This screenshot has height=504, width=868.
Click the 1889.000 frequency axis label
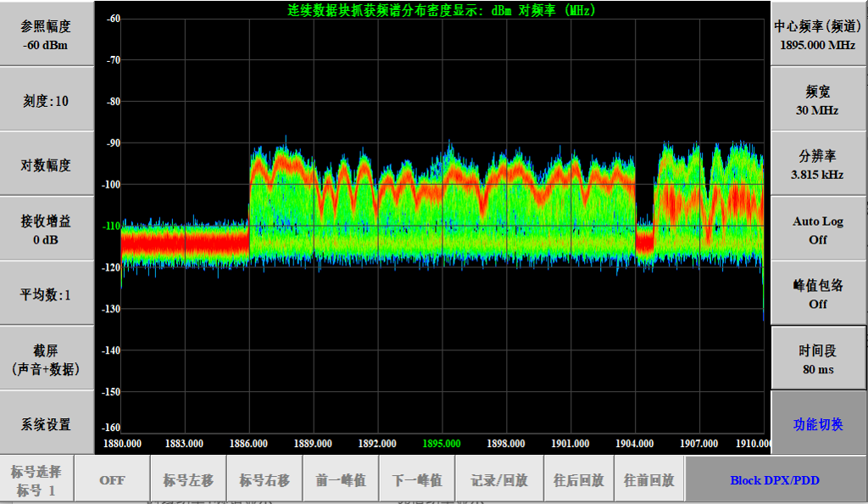point(313,444)
